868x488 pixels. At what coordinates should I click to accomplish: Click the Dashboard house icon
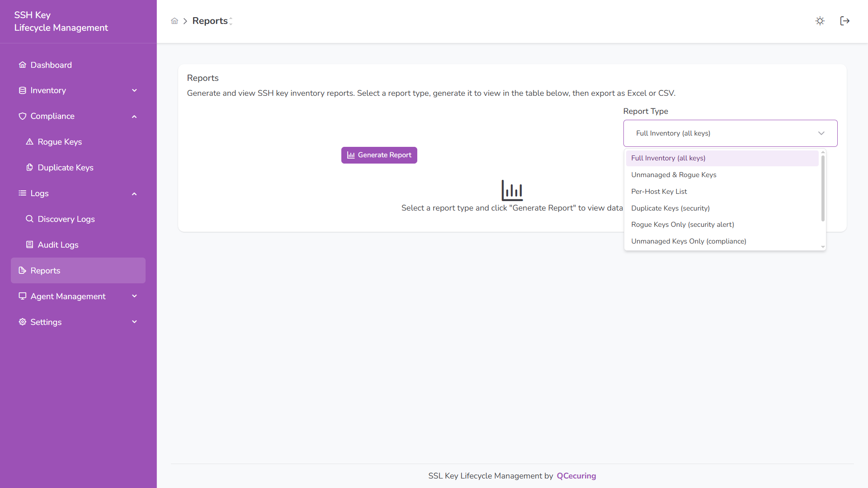pyautogui.click(x=22, y=64)
